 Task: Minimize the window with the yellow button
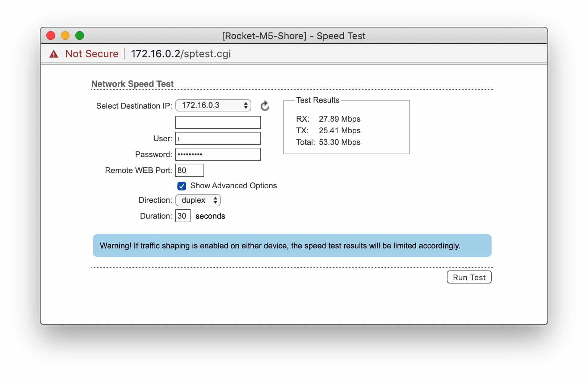coord(65,35)
